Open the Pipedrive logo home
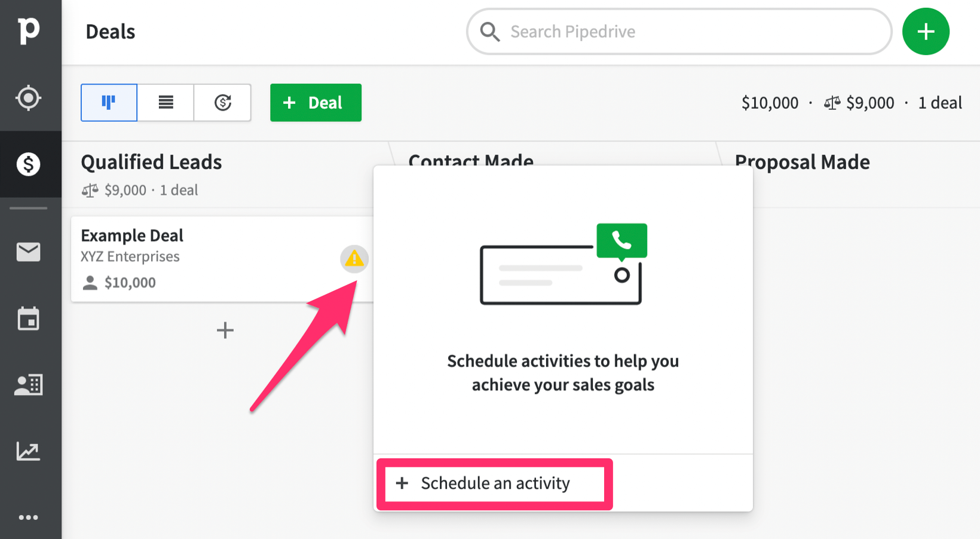The height and width of the screenshot is (539, 980). click(29, 30)
